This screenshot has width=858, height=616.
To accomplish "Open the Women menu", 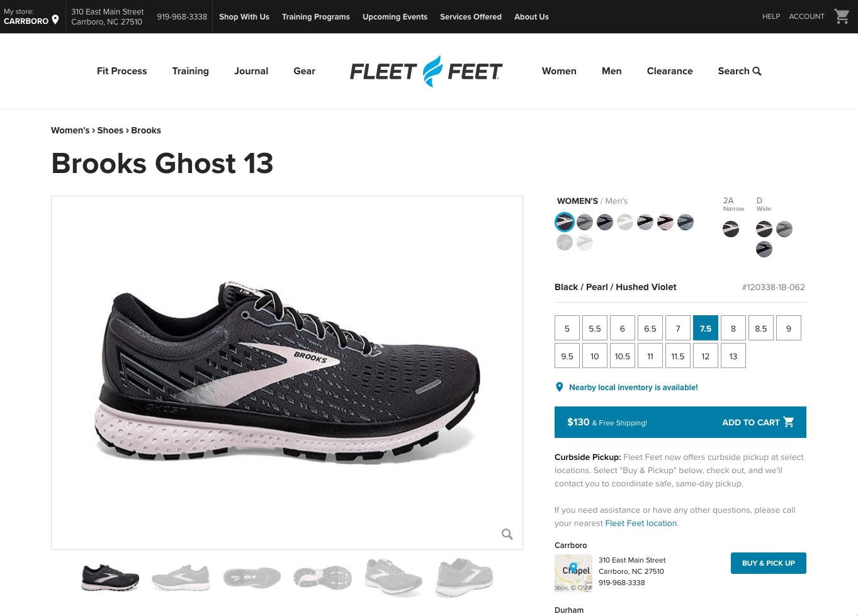I will tap(559, 71).
